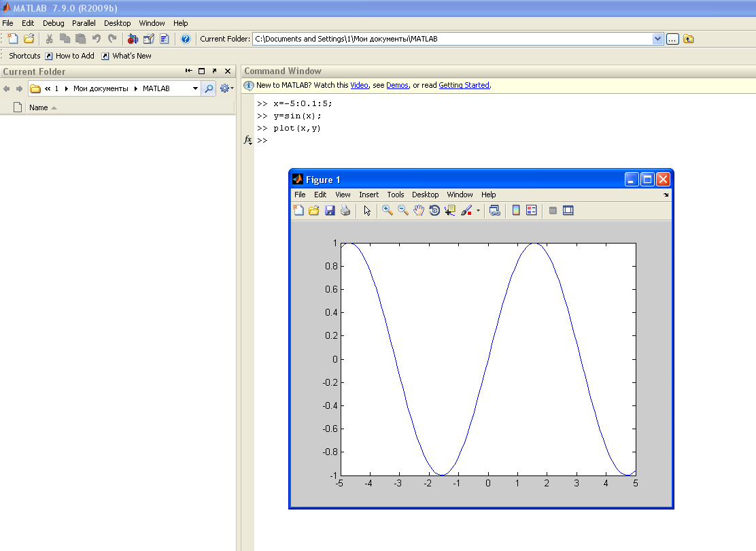This screenshot has height=551, width=756.
Task: Close the Current Folder panel
Action: (x=228, y=71)
